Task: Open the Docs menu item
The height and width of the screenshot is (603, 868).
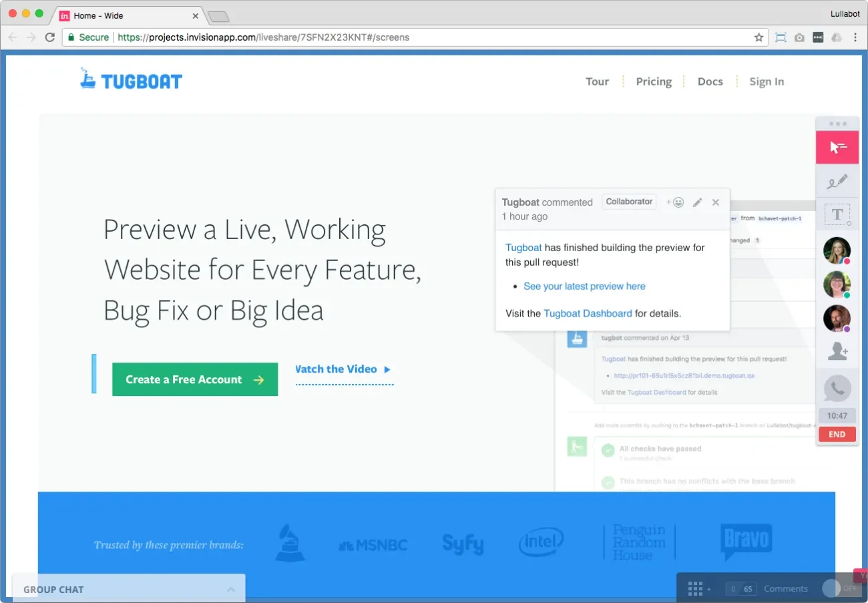Action: [710, 81]
